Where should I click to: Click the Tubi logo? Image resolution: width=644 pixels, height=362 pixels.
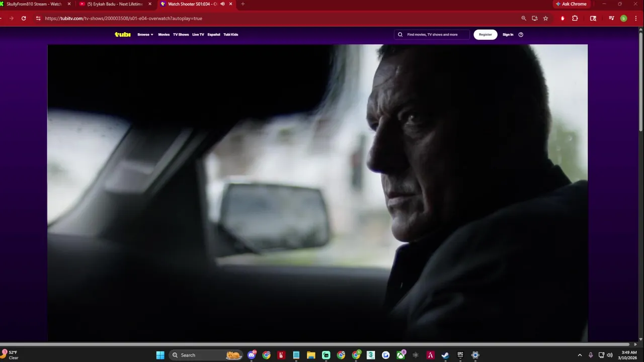pyautogui.click(x=122, y=35)
